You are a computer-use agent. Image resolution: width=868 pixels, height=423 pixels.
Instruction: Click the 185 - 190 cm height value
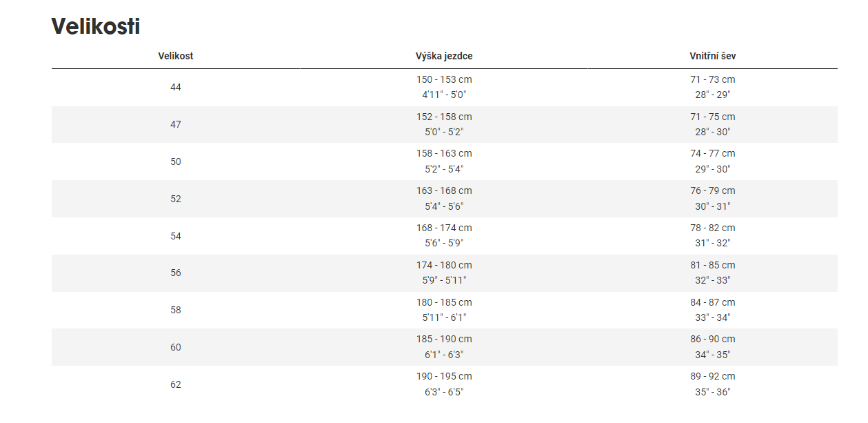coord(444,340)
